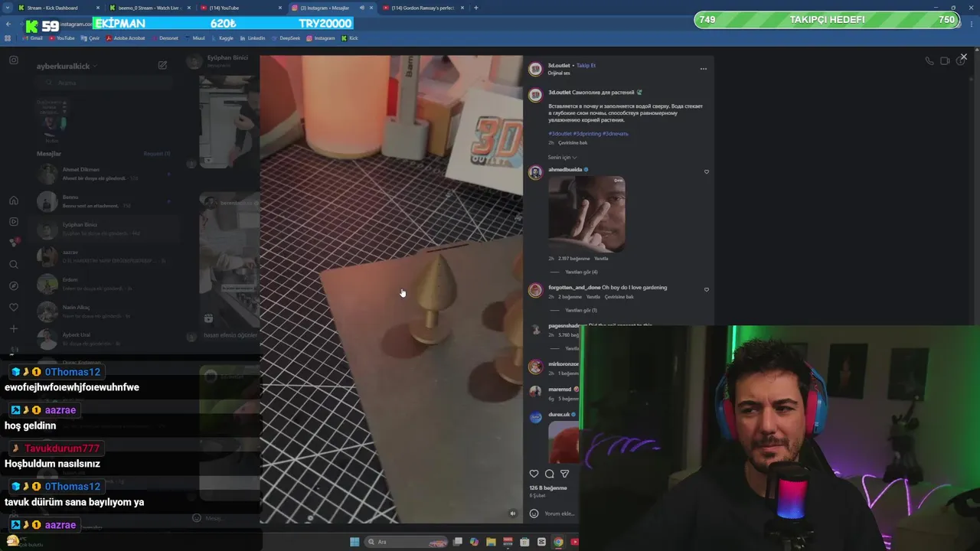Mute the reel video sound
The image size is (980, 551).
513,514
